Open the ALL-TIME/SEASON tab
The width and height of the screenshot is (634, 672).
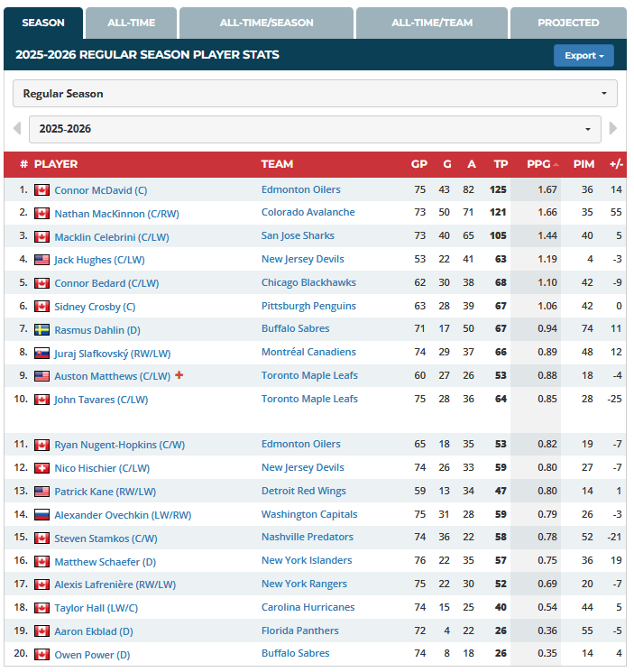pos(266,23)
